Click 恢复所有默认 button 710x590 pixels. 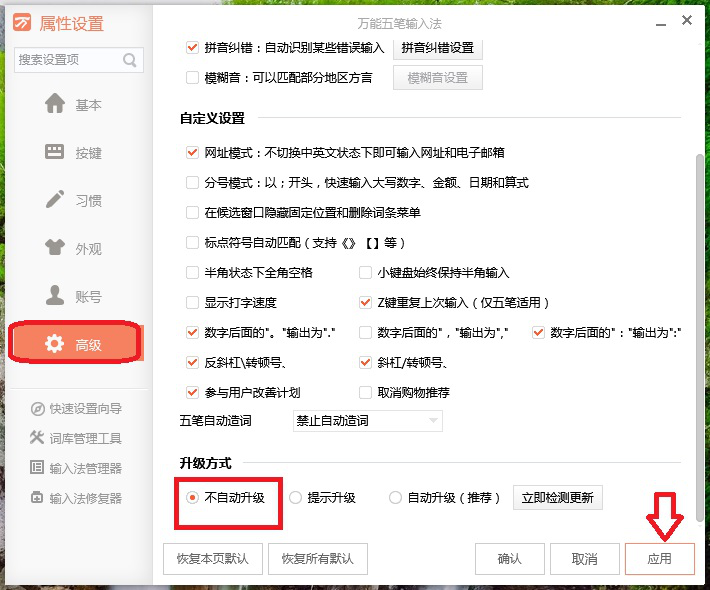tap(317, 559)
